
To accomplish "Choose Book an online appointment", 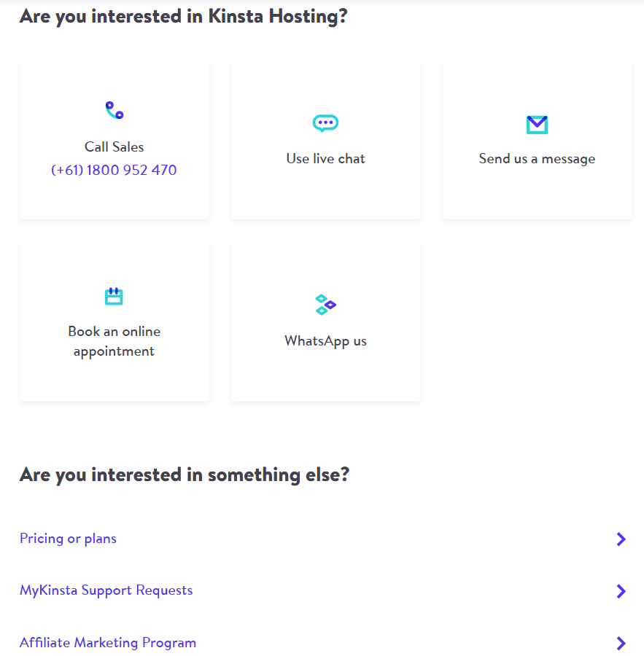I will [114, 321].
